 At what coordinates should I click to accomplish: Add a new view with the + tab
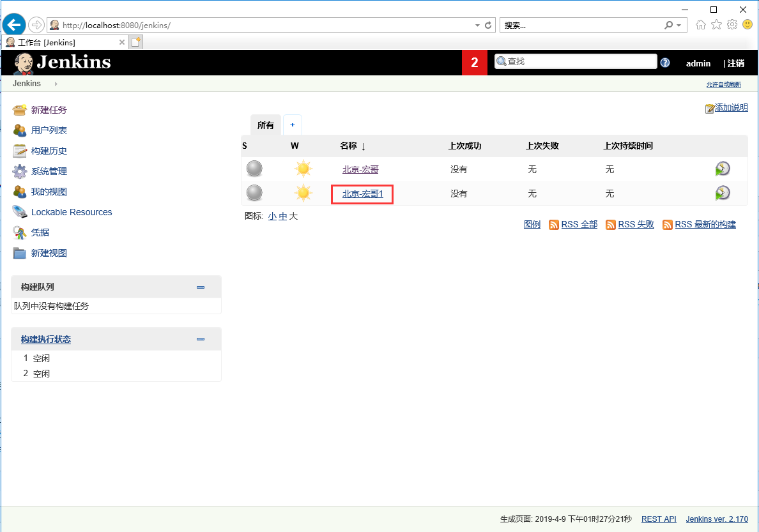(293, 125)
